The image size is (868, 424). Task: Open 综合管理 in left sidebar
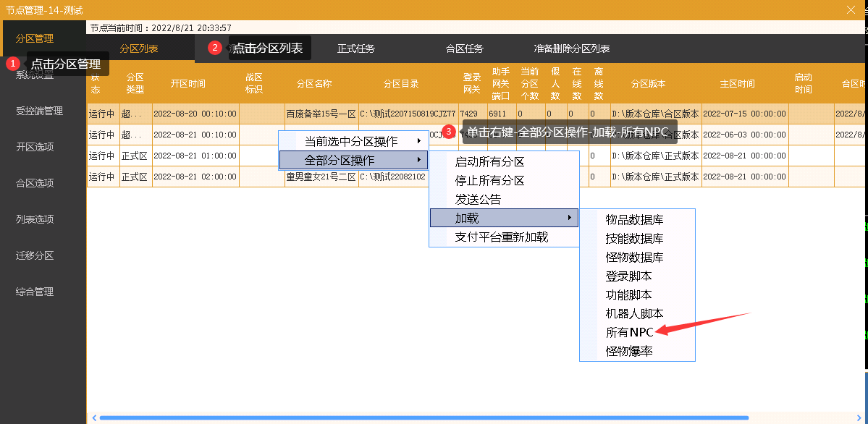click(35, 292)
